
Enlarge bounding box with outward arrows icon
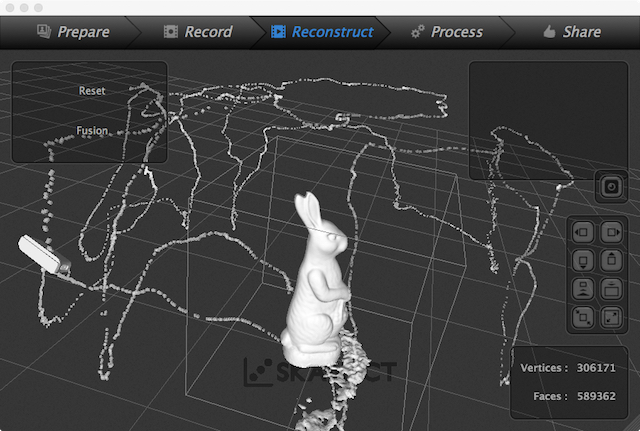tap(611, 317)
